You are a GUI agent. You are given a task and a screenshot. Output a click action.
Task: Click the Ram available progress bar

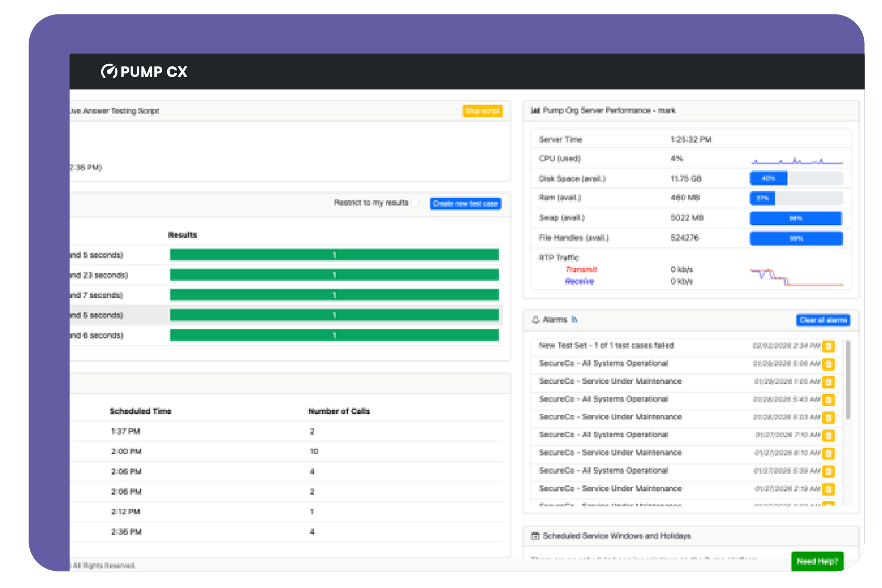(796, 198)
